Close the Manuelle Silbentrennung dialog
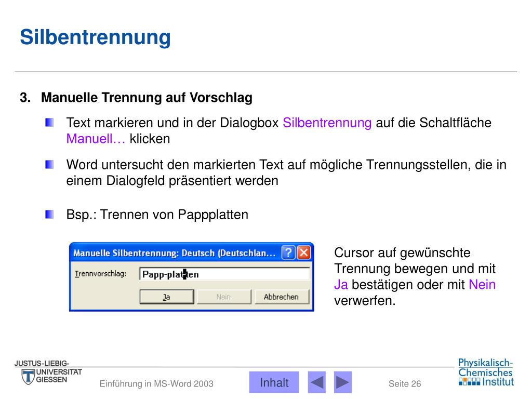 pos(303,252)
